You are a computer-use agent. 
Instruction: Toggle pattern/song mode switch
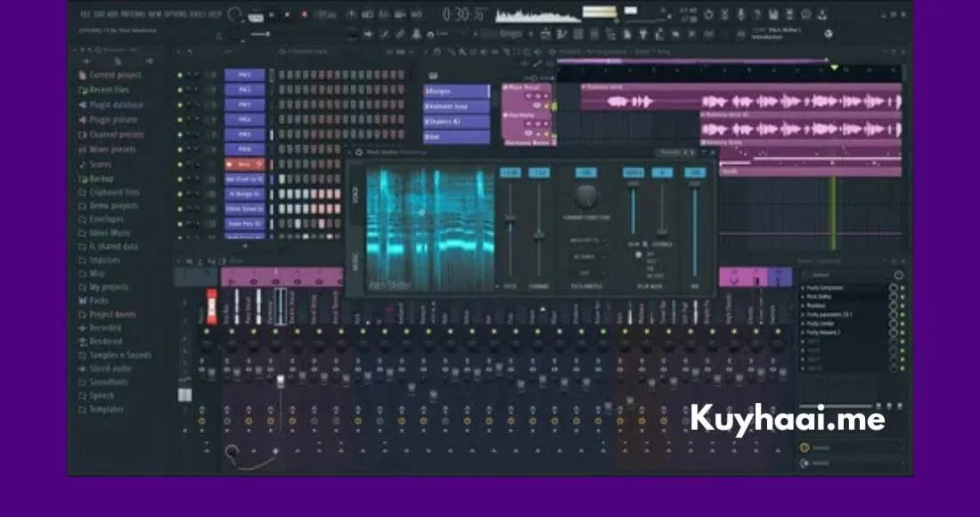tap(256, 17)
